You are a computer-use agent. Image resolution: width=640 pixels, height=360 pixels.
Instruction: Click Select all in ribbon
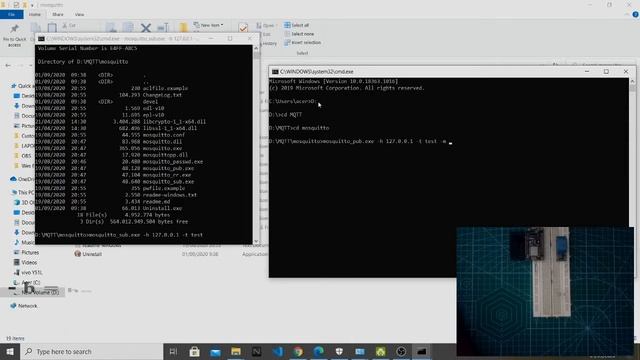pyautogui.click(x=297, y=25)
